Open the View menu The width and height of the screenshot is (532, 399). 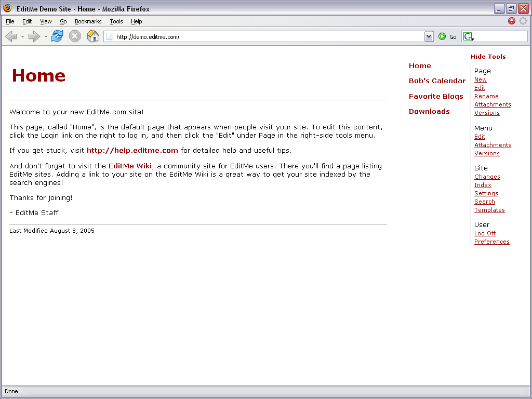point(46,21)
